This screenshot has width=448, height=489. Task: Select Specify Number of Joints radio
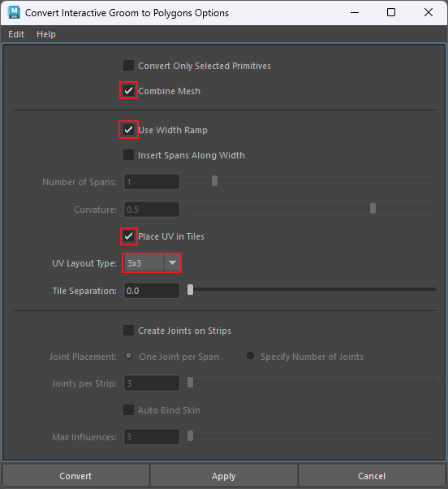250,356
